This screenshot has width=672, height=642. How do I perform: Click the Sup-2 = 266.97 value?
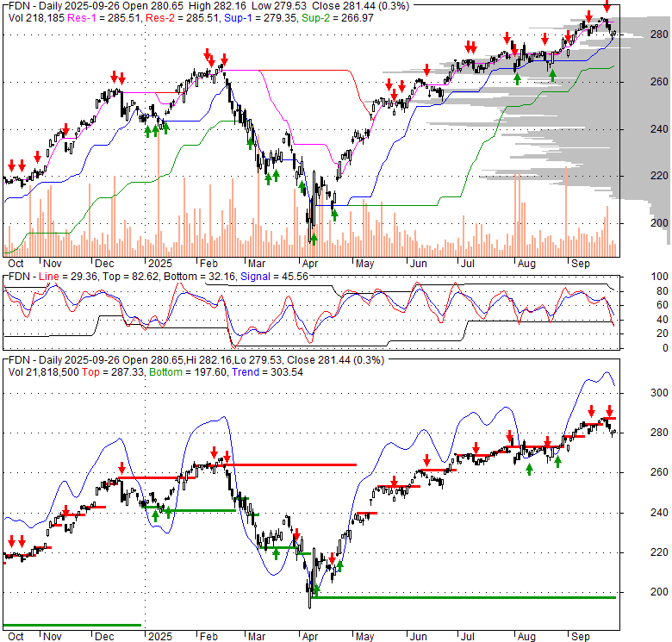tap(338, 18)
